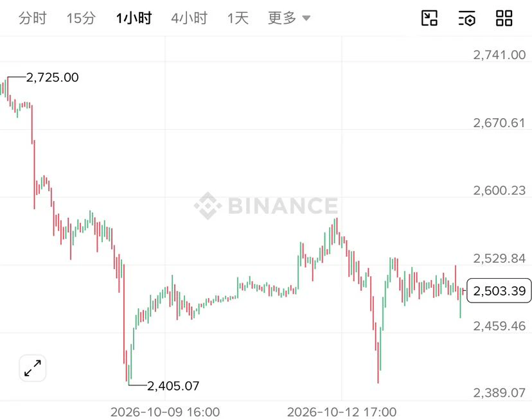
Task: Expand the 更多 intervals dropdown
Action: coord(289,18)
